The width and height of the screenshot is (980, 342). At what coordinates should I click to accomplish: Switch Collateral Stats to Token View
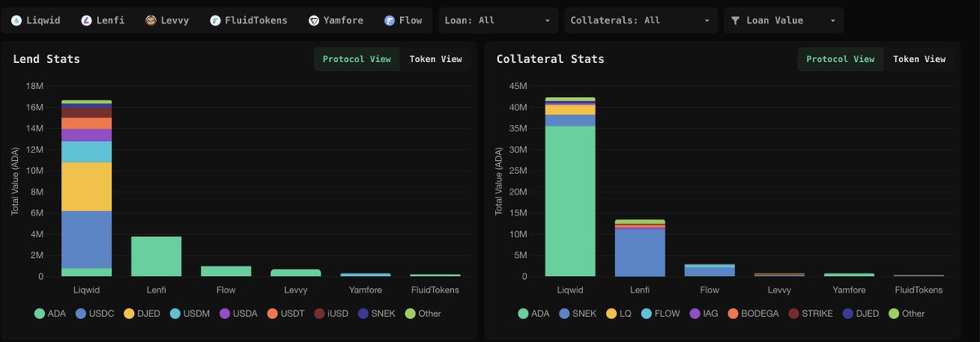point(920,59)
